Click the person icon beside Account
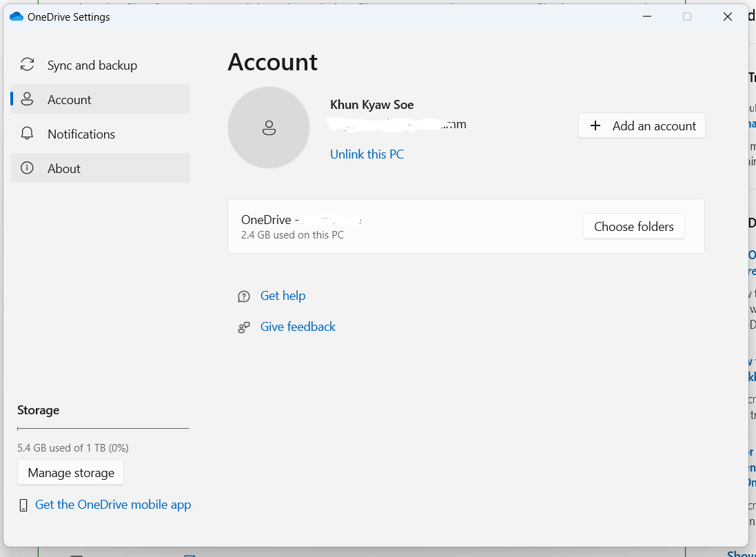This screenshot has height=557, width=756. (x=27, y=99)
